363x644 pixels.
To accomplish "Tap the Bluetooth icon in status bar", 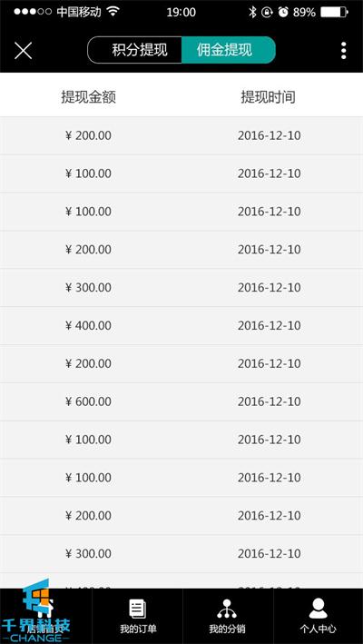I will tap(252, 13).
